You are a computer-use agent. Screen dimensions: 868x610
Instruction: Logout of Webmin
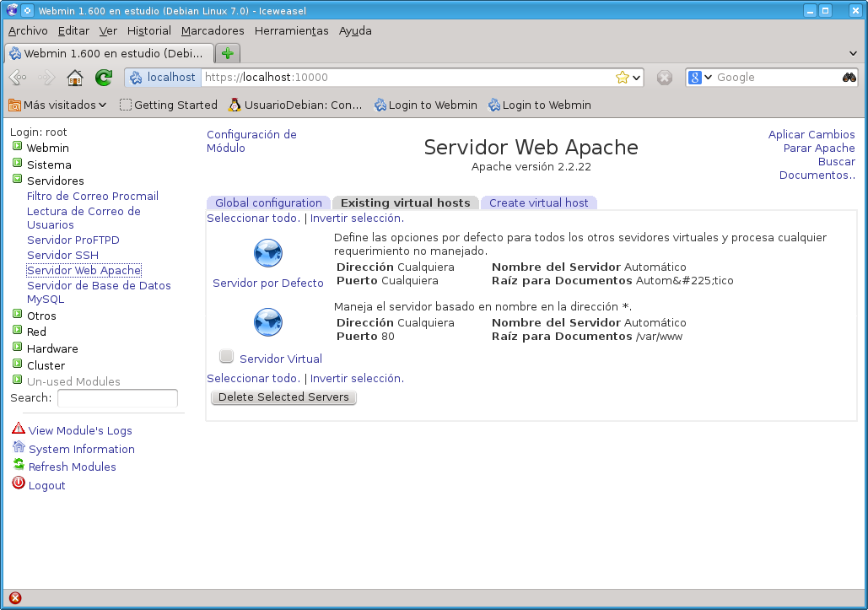tap(46, 485)
